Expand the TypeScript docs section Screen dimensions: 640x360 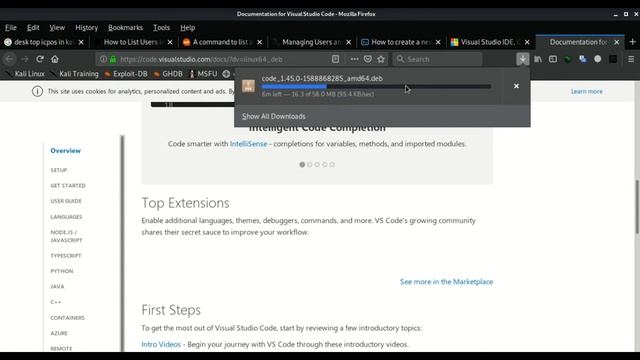66,256
